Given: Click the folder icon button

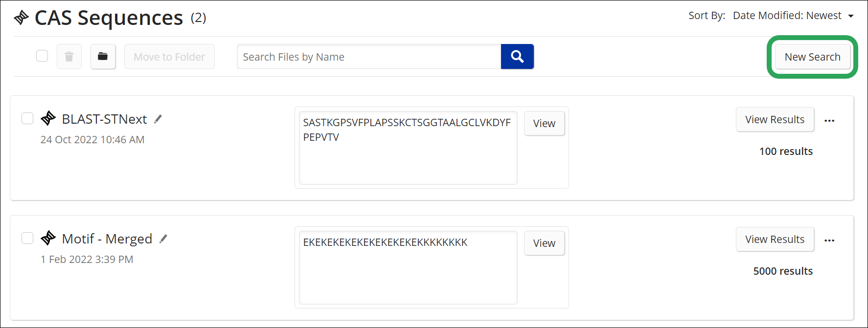Looking at the screenshot, I should pos(103,57).
